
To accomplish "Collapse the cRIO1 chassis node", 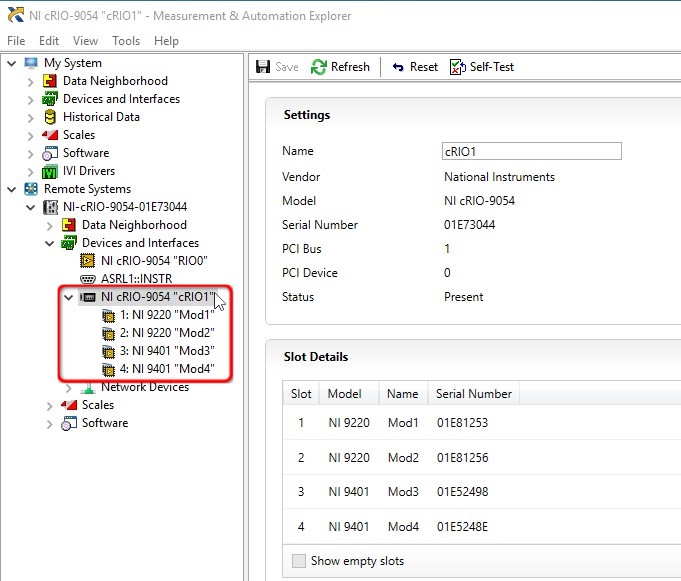I will [68, 297].
